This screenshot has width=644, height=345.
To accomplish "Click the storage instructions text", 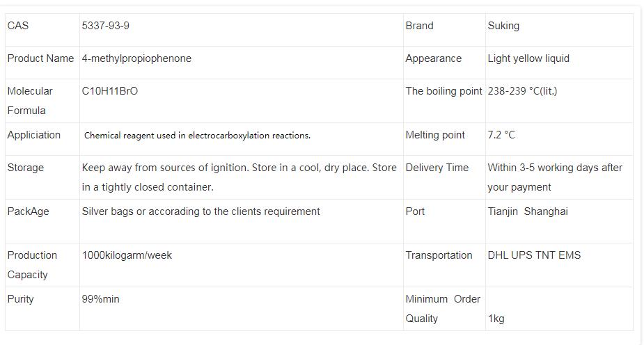I will pos(239,177).
